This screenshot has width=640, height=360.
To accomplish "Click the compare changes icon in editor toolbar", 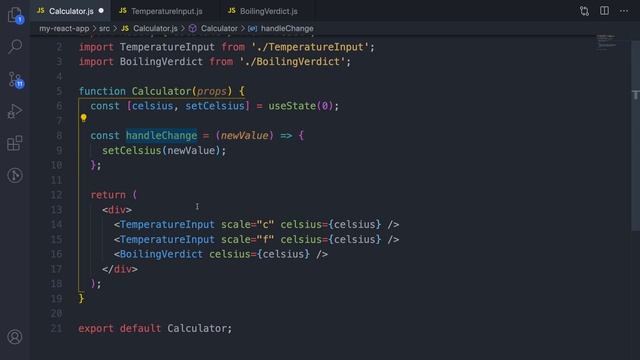I will [584, 11].
